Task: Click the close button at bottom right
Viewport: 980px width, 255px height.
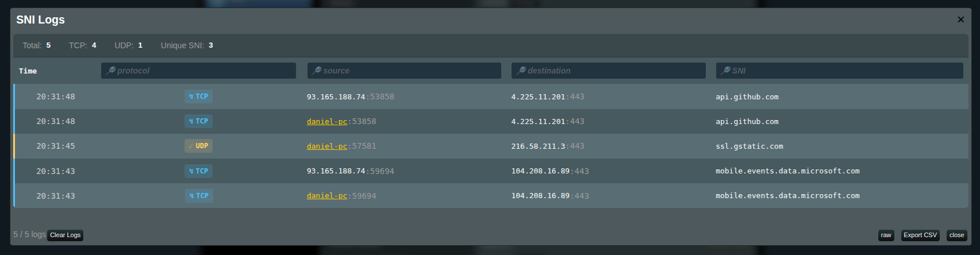Action: coord(956,235)
